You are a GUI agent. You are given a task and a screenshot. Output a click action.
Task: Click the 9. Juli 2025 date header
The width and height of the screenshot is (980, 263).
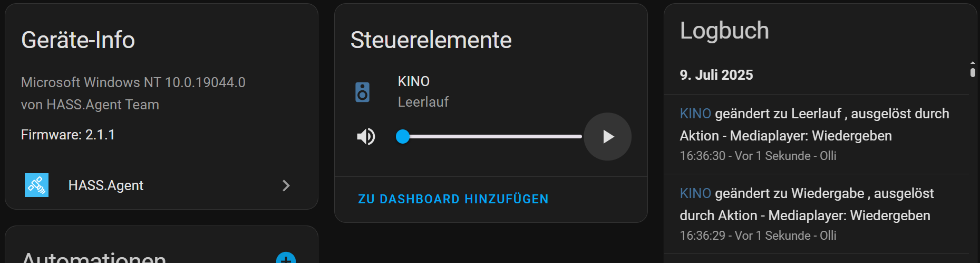pos(716,75)
